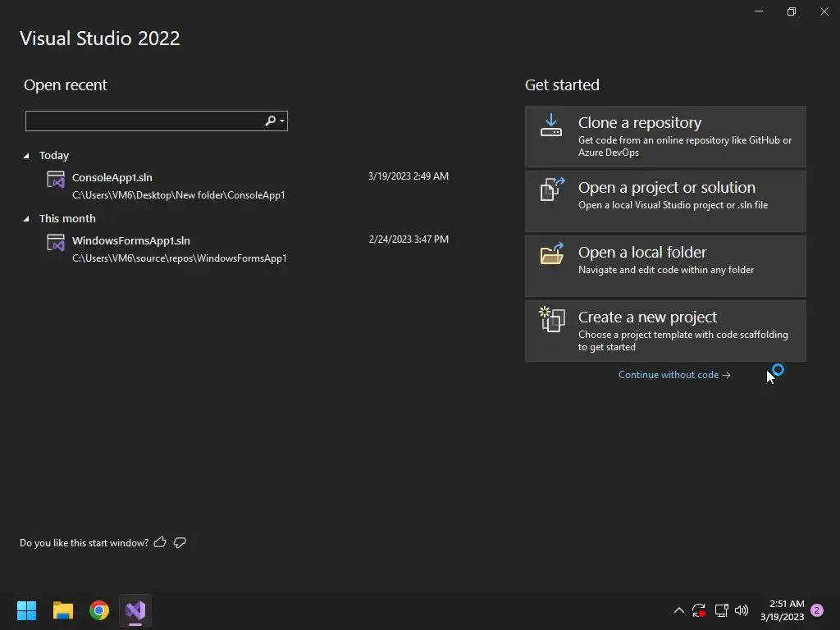This screenshot has height=630, width=840.
Task: Collapse the This month group
Action: click(26, 219)
